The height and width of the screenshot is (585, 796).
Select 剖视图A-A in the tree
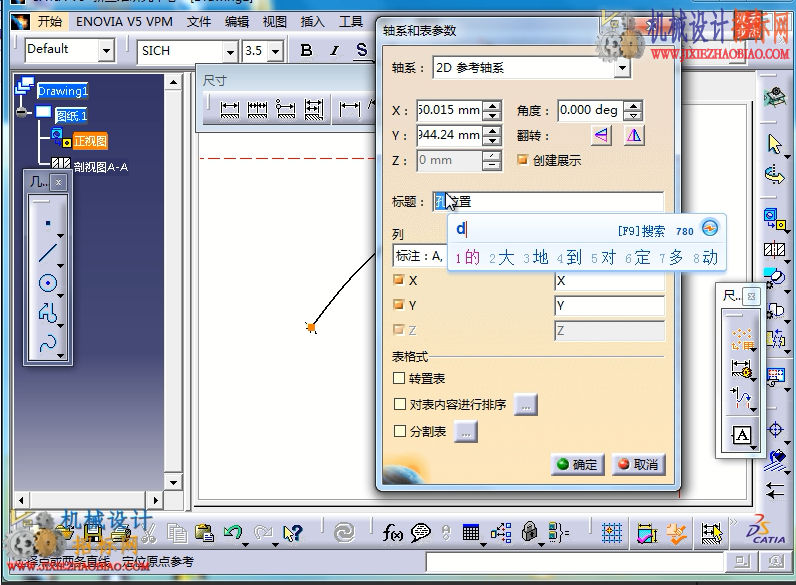[x=101, y=167]
